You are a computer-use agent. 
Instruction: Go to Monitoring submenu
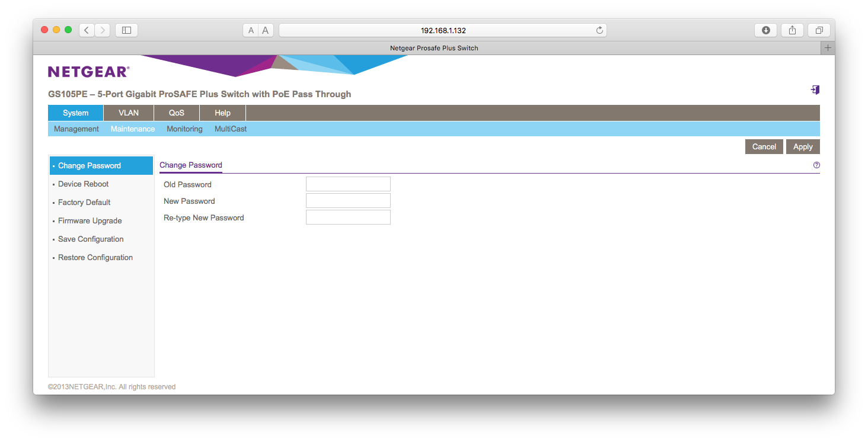click(184, 129)
